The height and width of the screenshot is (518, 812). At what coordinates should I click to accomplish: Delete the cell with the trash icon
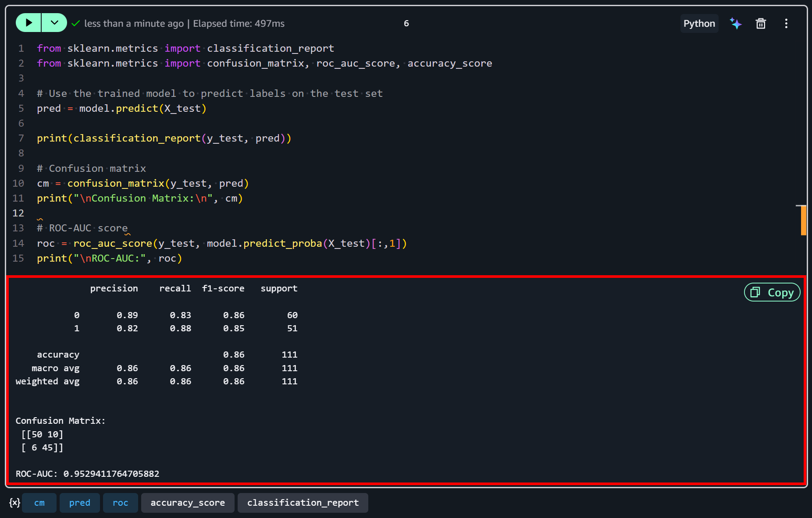(761, 24)
